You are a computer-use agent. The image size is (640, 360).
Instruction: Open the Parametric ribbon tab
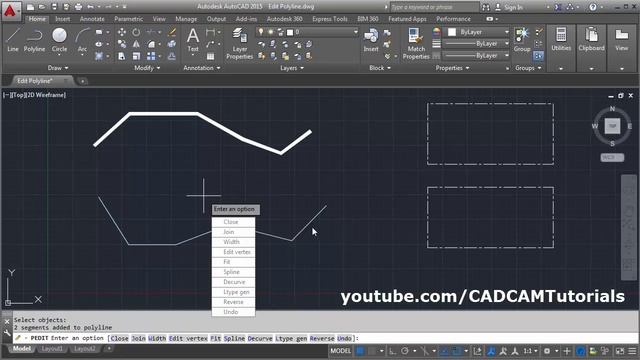tap(129, 19)
